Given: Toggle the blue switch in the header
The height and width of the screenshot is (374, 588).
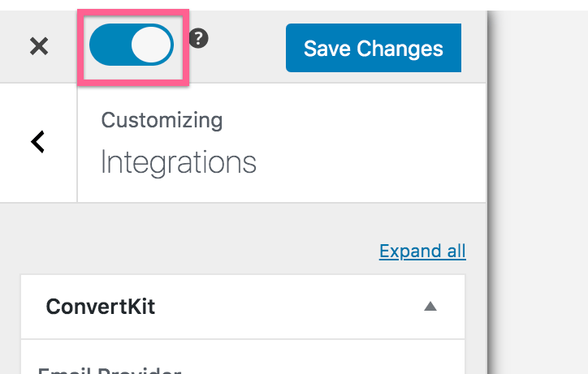Looking at the screenshot, I should (x=132, y=45).
